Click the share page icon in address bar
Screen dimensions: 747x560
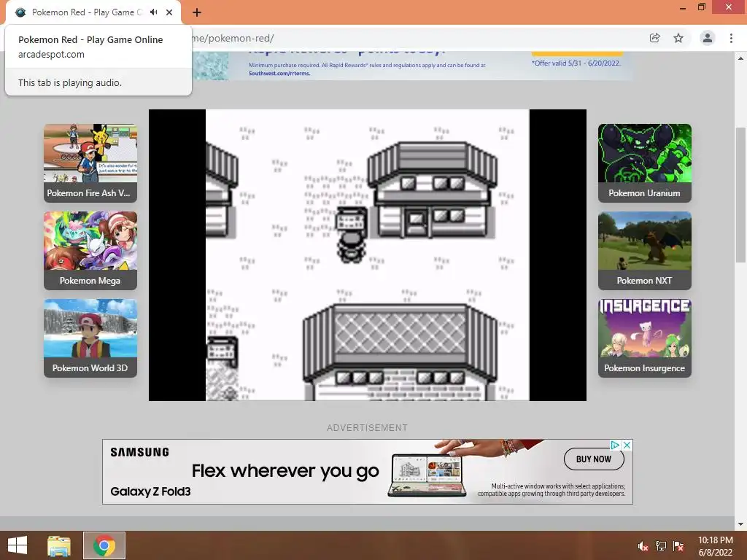pos(655,38)
